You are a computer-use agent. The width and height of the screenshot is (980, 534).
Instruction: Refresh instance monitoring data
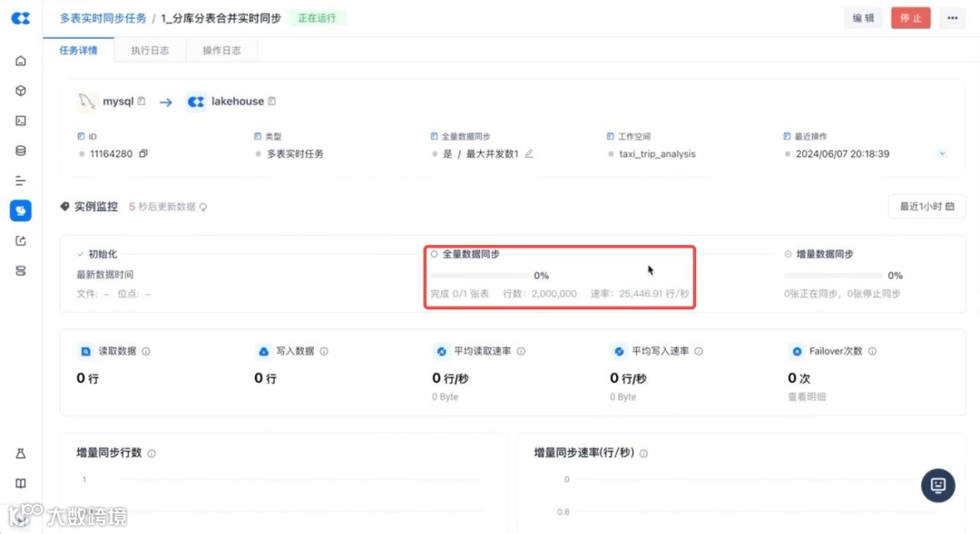203,207
